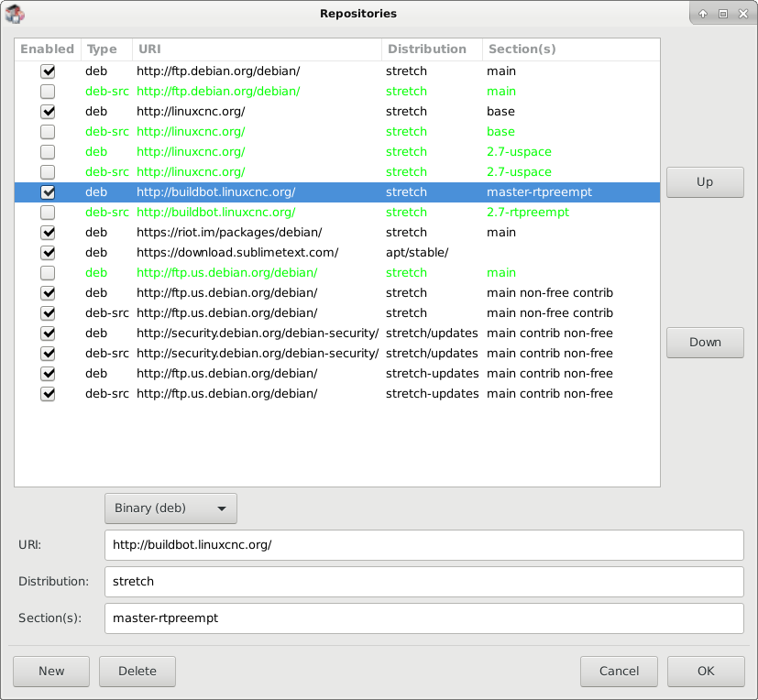758x700 pixels.
Task: Enable deb linuxcnc.org 2.7-uspace checkbox
Action: (48, 152)
